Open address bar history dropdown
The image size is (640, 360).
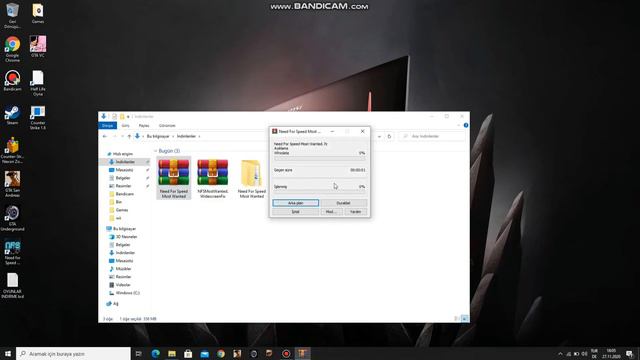pyautogui.click(x=379, y=136)
